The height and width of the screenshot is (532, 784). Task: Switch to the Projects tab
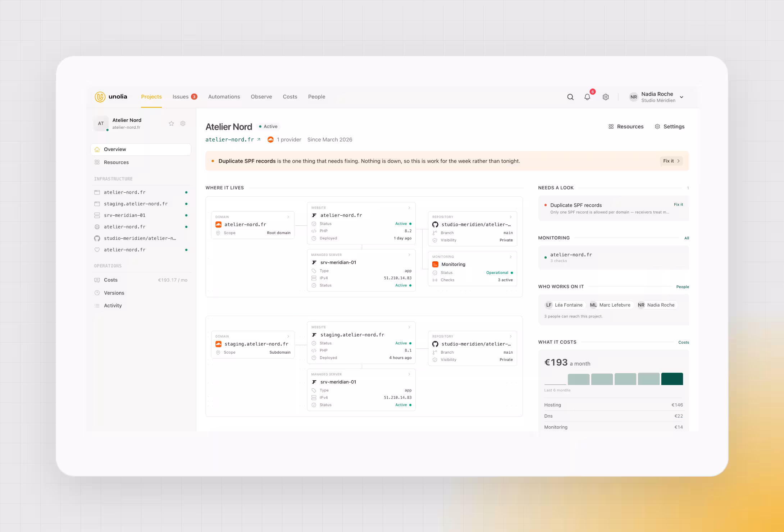151,97
